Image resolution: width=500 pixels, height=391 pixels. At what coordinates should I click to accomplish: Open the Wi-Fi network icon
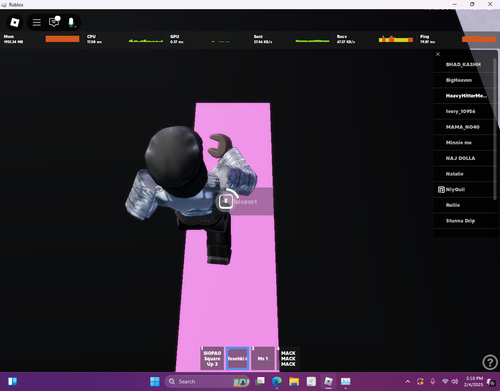(x=445, y=381)
